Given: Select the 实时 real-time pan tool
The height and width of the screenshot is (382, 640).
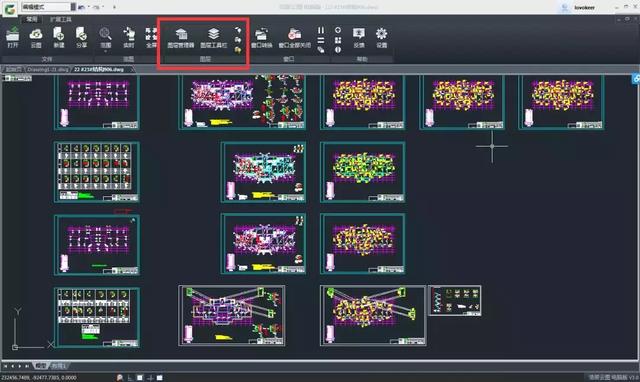Looking at the screenshot, I should (x=129, y=38).
